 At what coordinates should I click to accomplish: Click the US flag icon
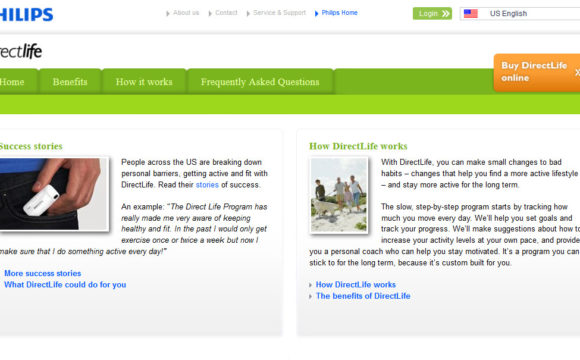(x=471, y=14)
